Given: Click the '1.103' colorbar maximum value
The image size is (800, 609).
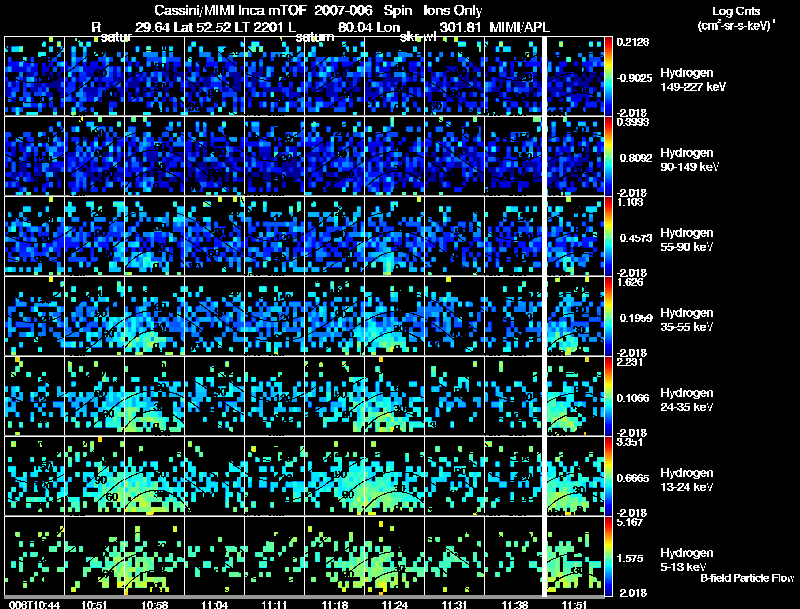Looking at the screenshot, I should [x=630, y=202].
